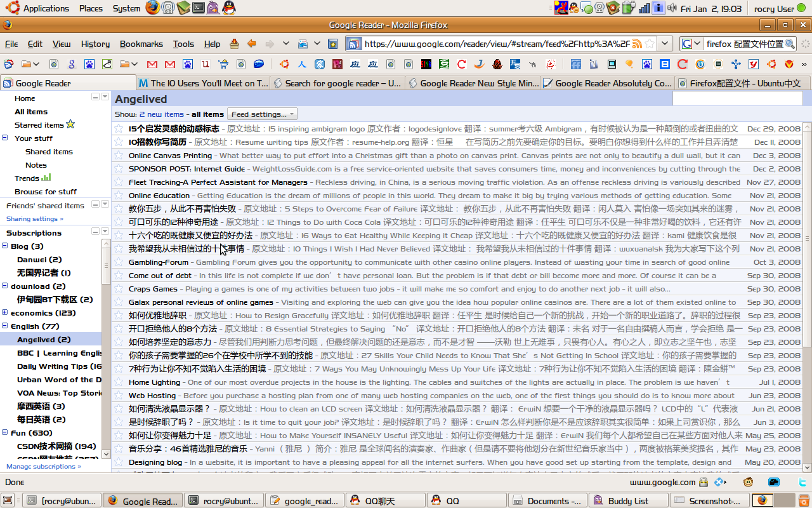The width and height of the screenshot is (812, 508).
Task: Switch to the Buddy List window in taskbar
Action: click(x=627, y=500)
